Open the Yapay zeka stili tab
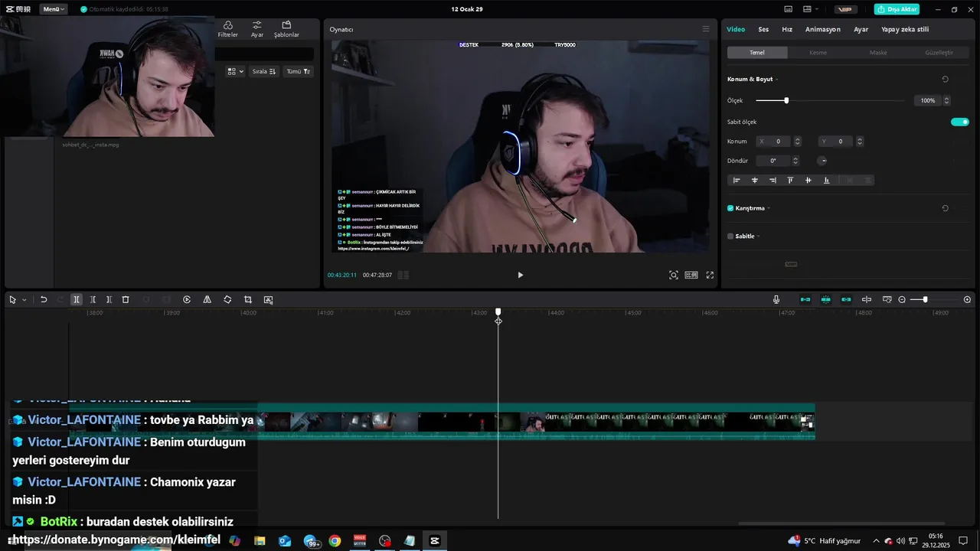 pyautogui.click(x=905, y=29)
